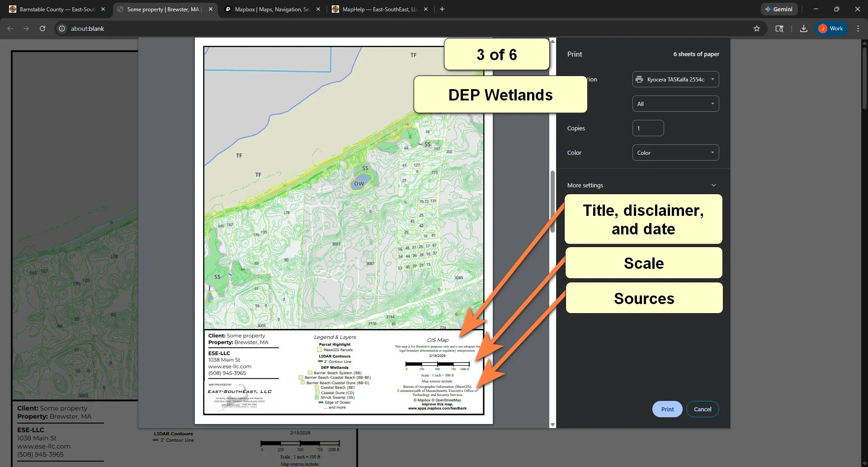Cancel the print job

click(x=702, y=409)
